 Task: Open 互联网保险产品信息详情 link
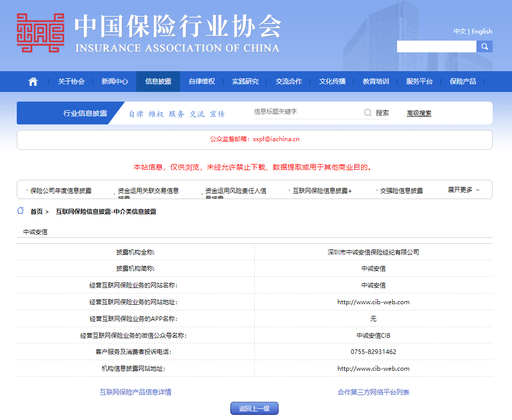pyautogui.click(x=136, y=392)
